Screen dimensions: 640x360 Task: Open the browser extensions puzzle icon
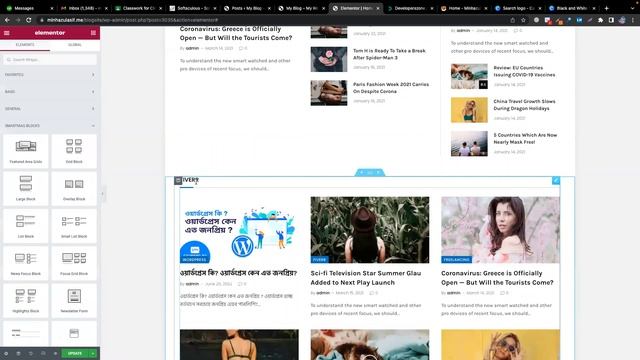click(x=600, y=20)
